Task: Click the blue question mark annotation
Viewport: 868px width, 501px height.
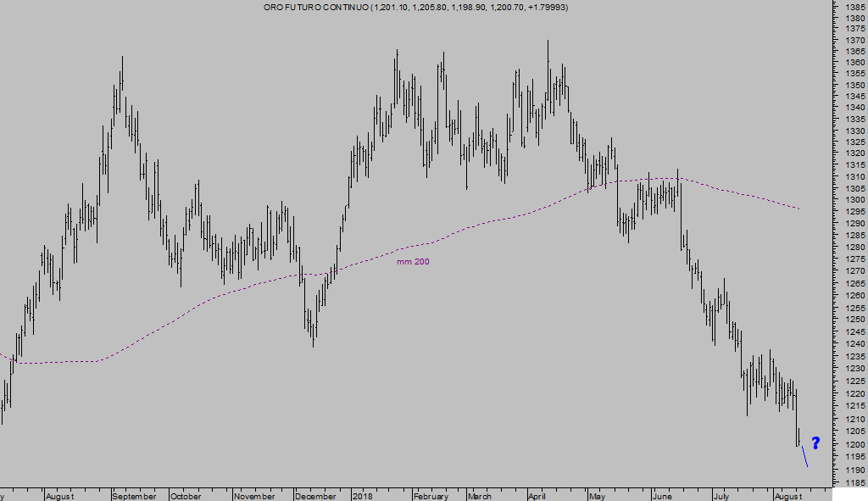Action: click(815, 443)
